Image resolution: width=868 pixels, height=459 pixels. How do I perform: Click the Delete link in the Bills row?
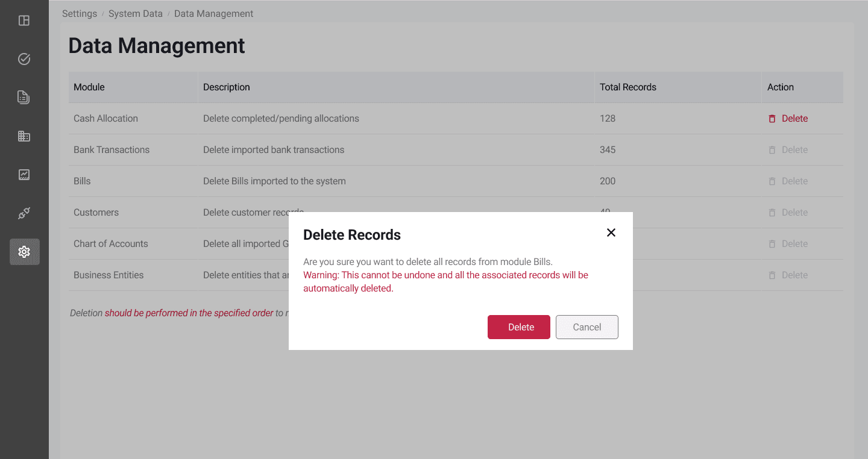coord(794,181)
